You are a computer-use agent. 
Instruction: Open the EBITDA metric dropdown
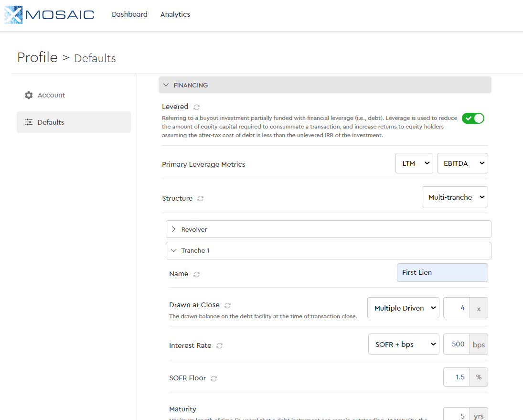(x=462, y=163)
